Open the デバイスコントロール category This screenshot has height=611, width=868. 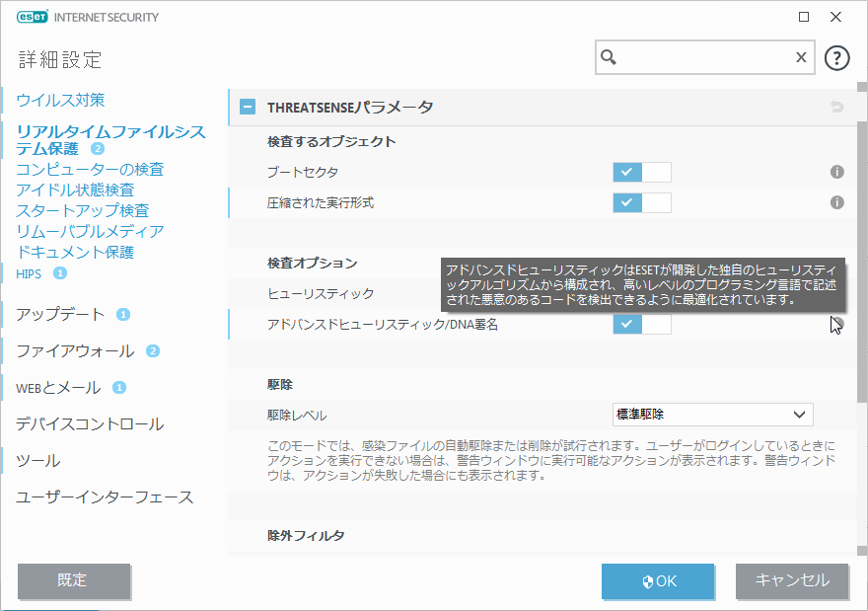click(x=90, y=424)
